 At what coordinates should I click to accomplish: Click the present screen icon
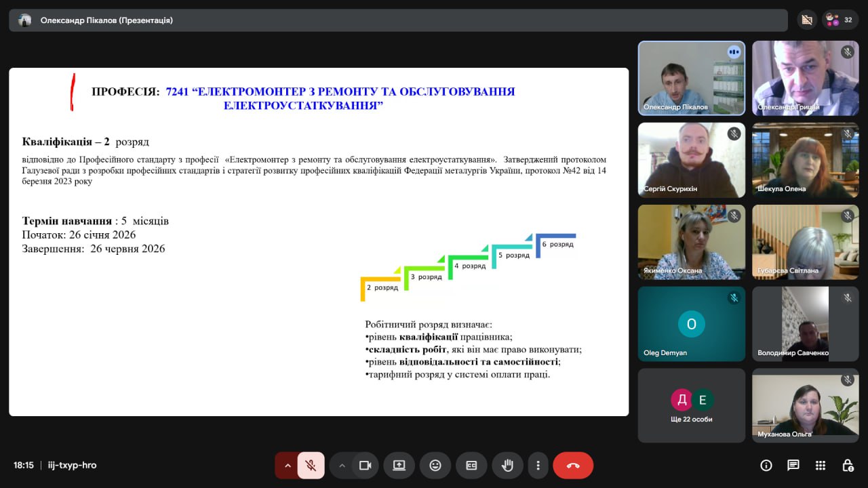pos(399,466)
